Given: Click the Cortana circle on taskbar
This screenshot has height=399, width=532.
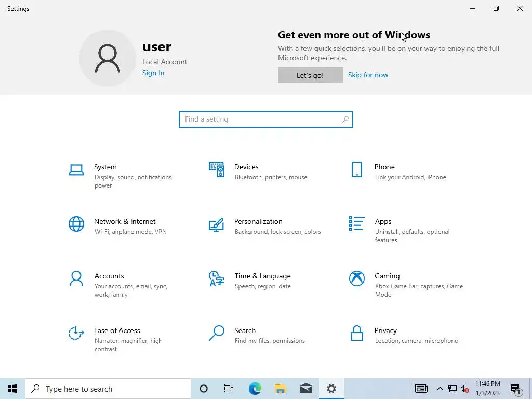Looking at the screenshot, I should pyautogui.click(x=204, y=389).
